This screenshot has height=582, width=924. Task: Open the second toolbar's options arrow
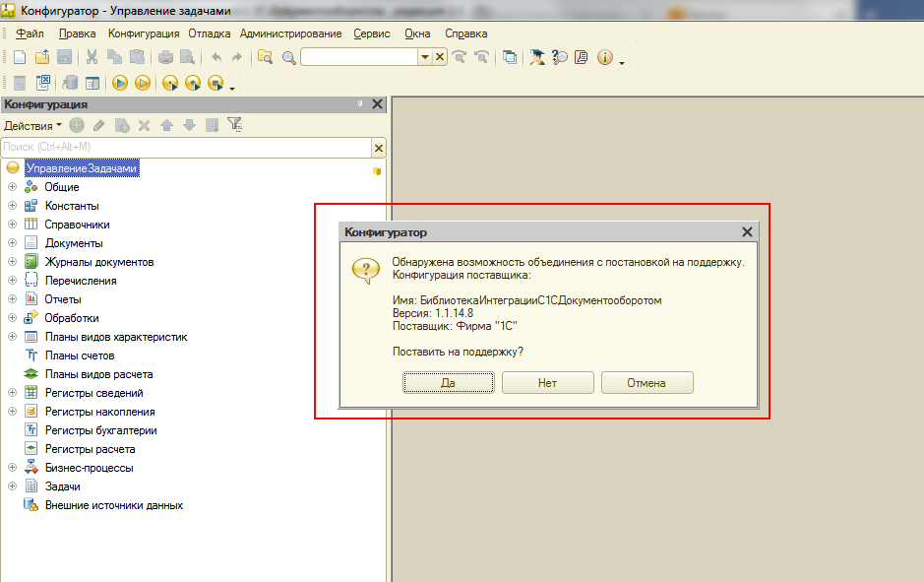click(232, 89)
